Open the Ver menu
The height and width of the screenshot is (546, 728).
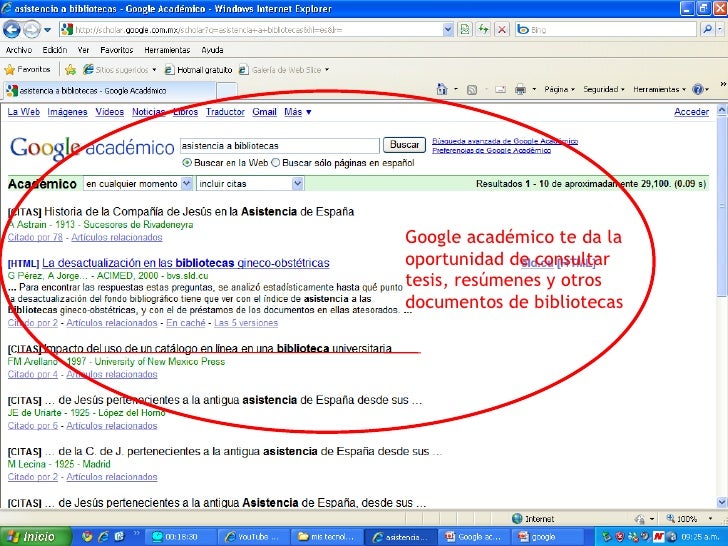pyautogui.click(x=83, y=50)
